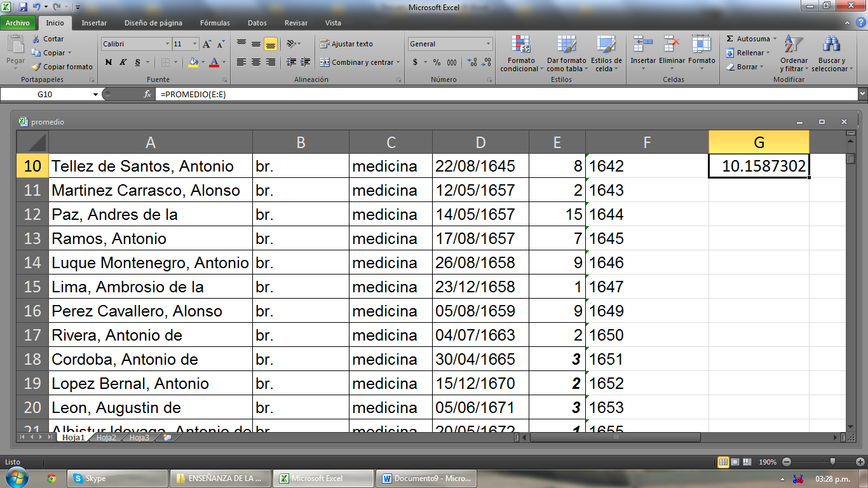Click the Pegar paste button
The width and height of the screenshot is (868, 488).
15,53
